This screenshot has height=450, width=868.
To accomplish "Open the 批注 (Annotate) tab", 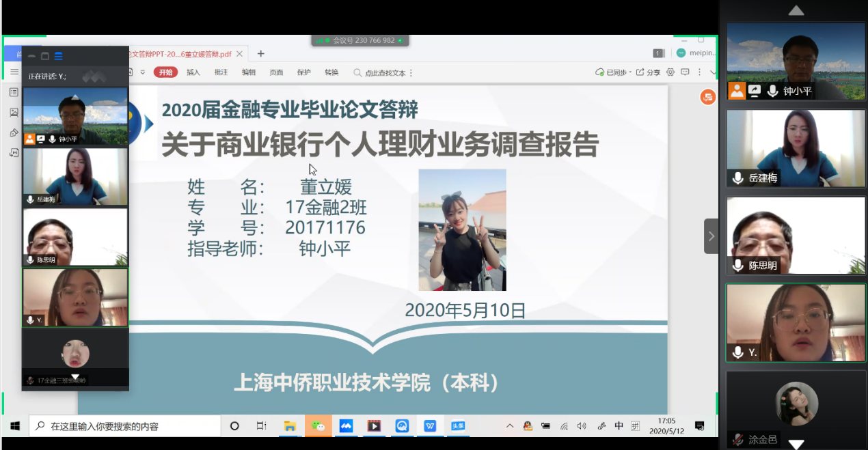I will pyautogui.click(x=221, y=72).
